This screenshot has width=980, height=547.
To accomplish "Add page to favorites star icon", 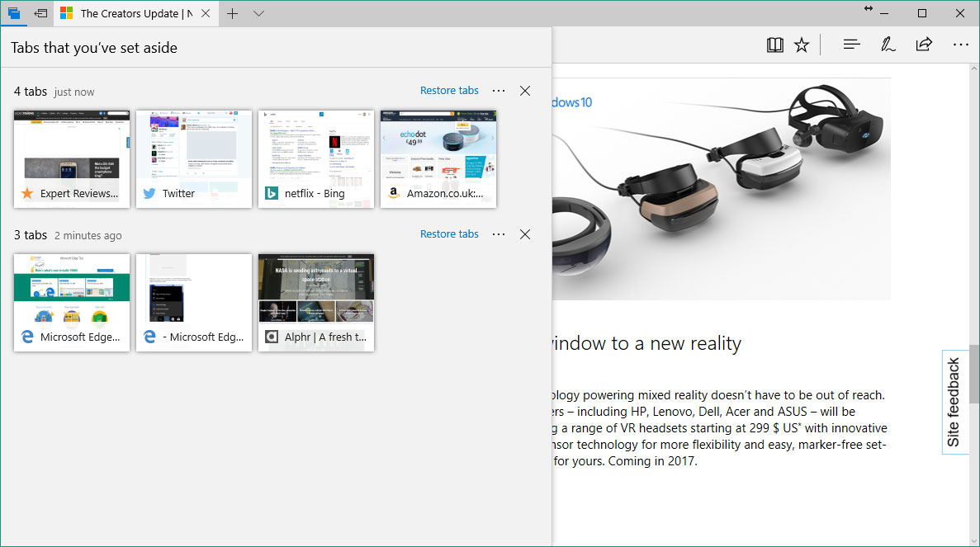I will [802, 45].
